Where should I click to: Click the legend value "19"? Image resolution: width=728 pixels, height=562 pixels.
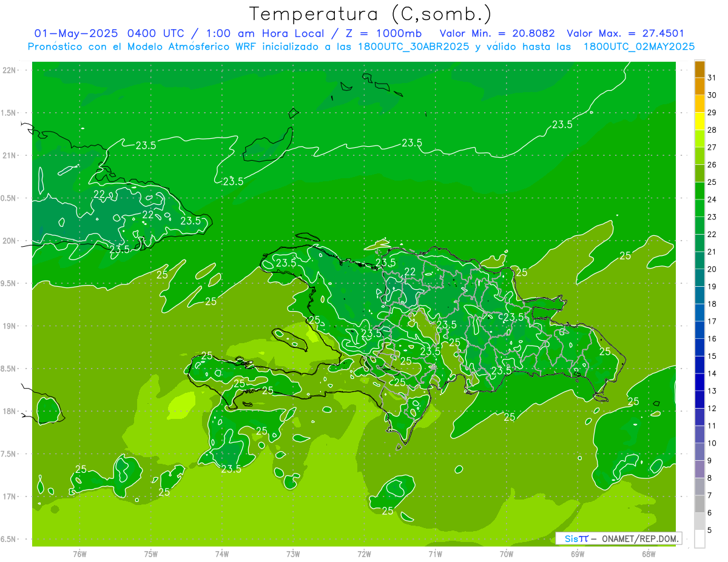[x=712, y=286]
